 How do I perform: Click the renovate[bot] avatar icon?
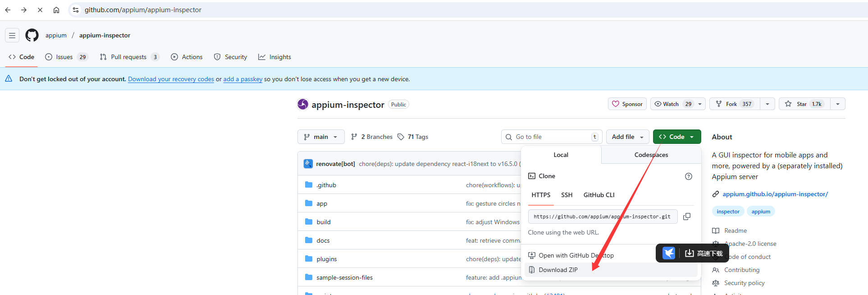pyautogui.click(x=308, y=164)
